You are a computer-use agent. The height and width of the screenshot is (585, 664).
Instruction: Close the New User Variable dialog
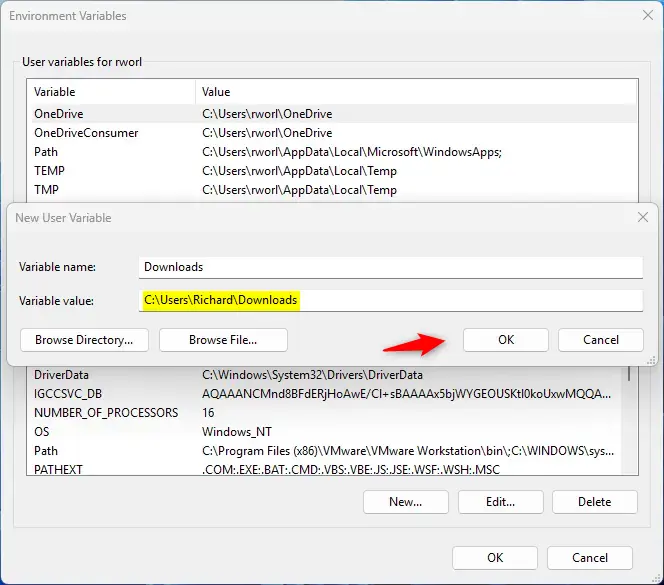click(x=643, y=217)
